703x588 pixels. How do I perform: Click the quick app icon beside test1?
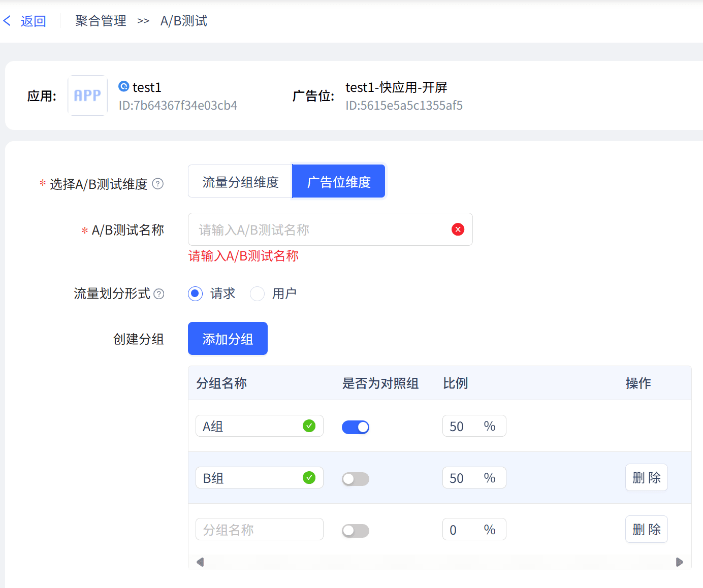[x=123, y=87]
